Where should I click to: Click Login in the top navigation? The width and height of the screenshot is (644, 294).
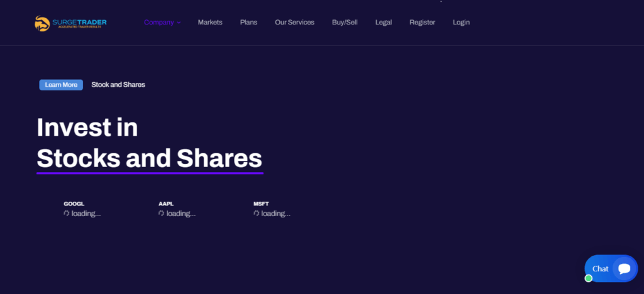(461, 23)
